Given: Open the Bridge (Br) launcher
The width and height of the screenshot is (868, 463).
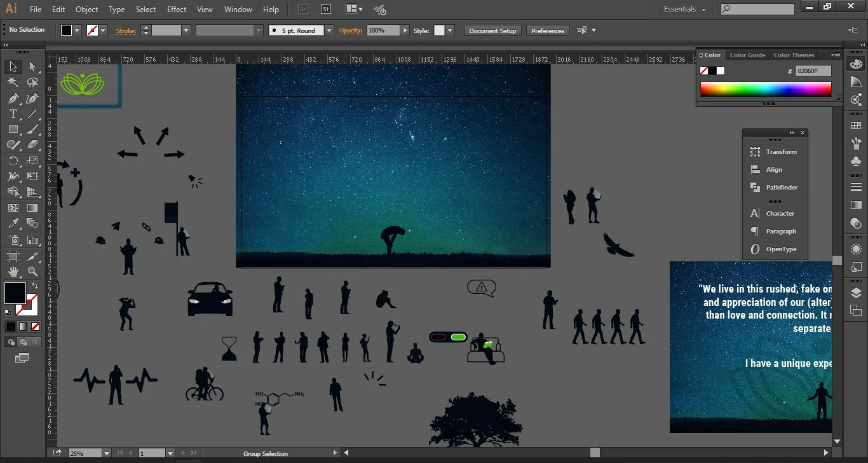Looking at the screenshot, I should (303, 10).
